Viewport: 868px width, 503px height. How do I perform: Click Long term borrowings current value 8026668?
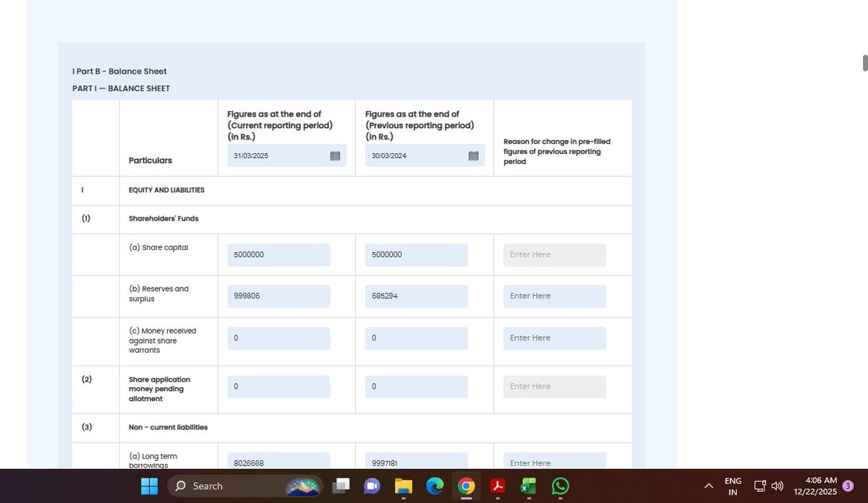click(278, 460)
